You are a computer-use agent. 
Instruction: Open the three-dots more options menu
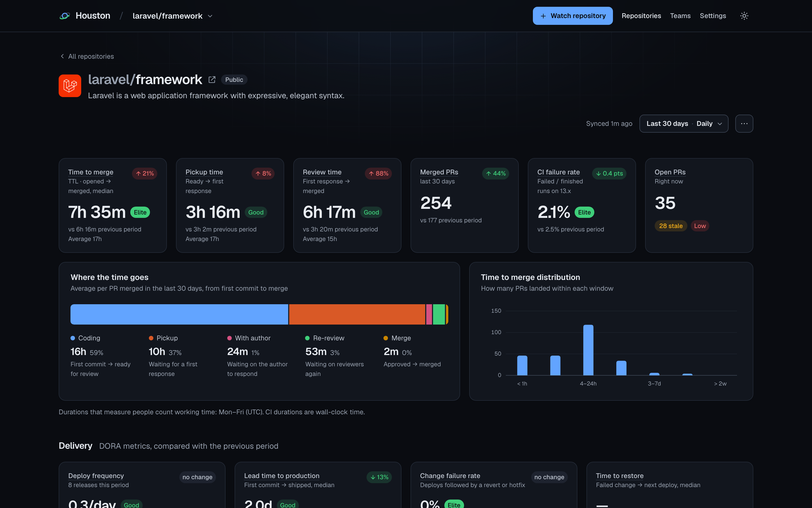744,124
